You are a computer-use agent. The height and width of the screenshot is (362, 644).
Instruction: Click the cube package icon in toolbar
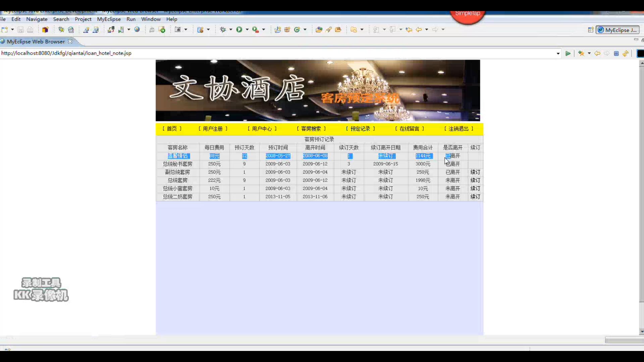(45, 29)
